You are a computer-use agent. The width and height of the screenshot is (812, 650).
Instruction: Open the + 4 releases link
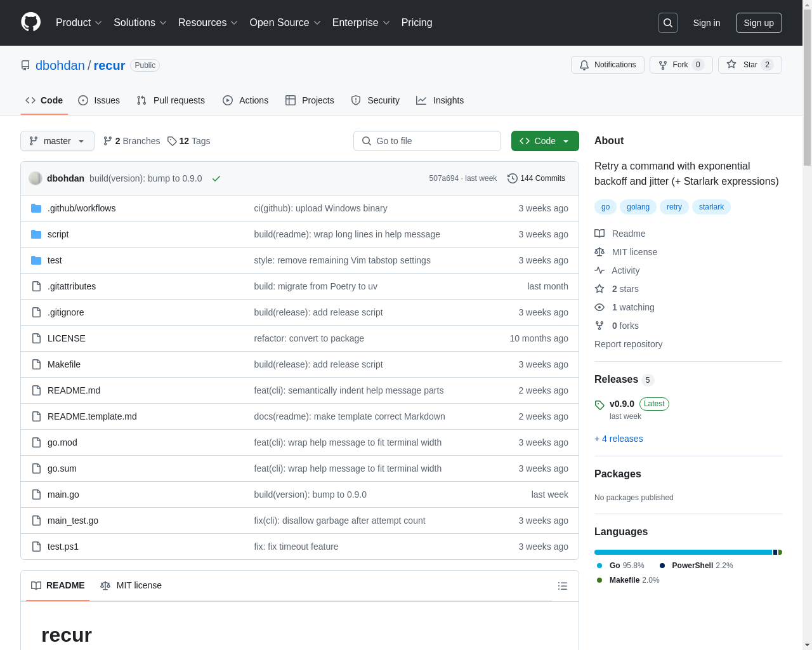pyautogui.click(x=619, y=439)
